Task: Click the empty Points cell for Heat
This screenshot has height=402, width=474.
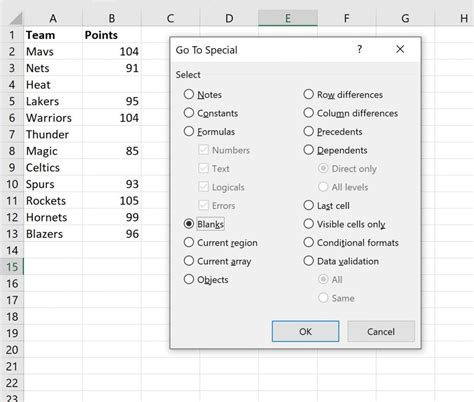Action: [112, 85]
